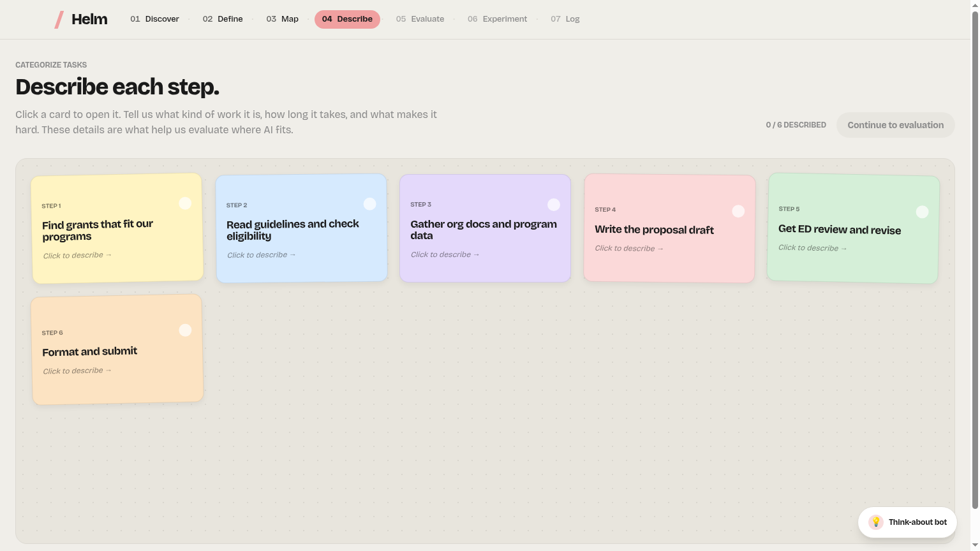980x551 pixels.
Task: Click 'Click to describe' under Step 5
Action: [x=812, y=248]
